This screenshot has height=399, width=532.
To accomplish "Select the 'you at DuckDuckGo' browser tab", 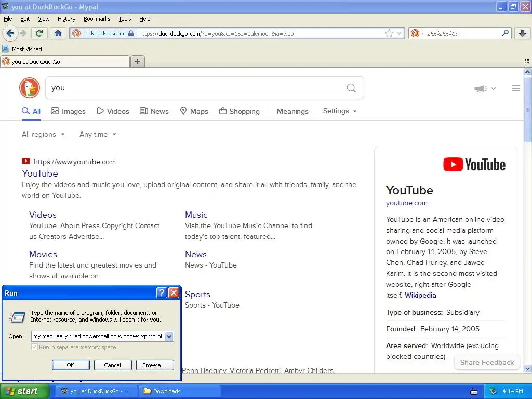I will point(65,61).
